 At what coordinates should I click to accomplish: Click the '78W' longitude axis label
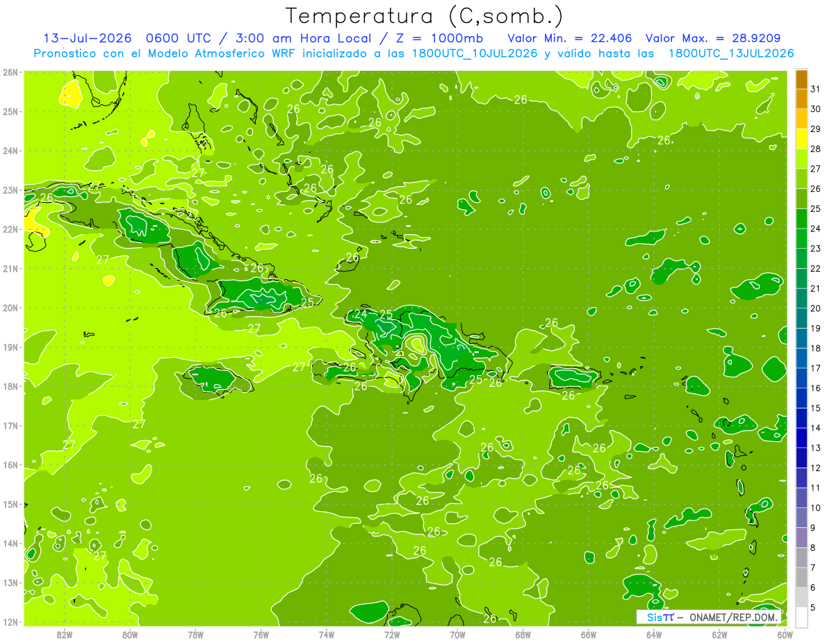tap(195, 634)
